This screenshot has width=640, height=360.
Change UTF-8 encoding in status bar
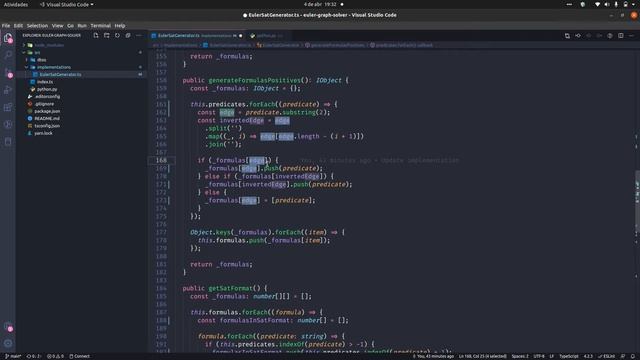539,356
